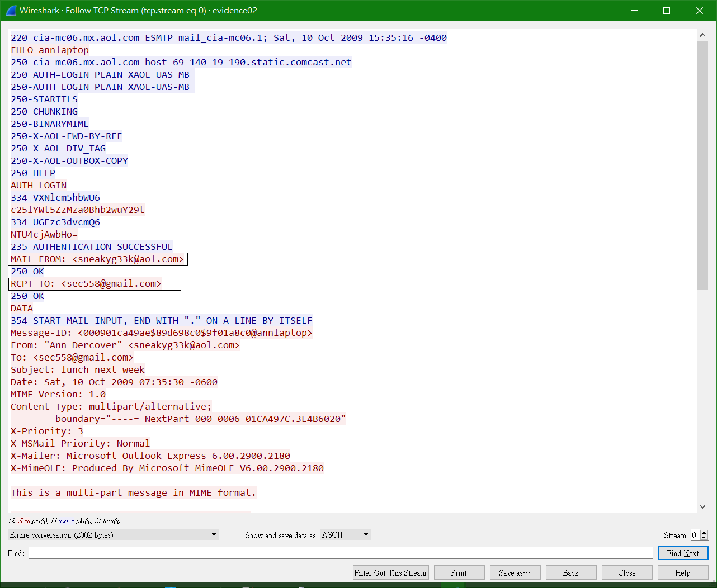Image resolution: width=717 pixels, height=588 pixels.
Task: Click the 'boundary=' NextPart line
Action: click(201, 419)
